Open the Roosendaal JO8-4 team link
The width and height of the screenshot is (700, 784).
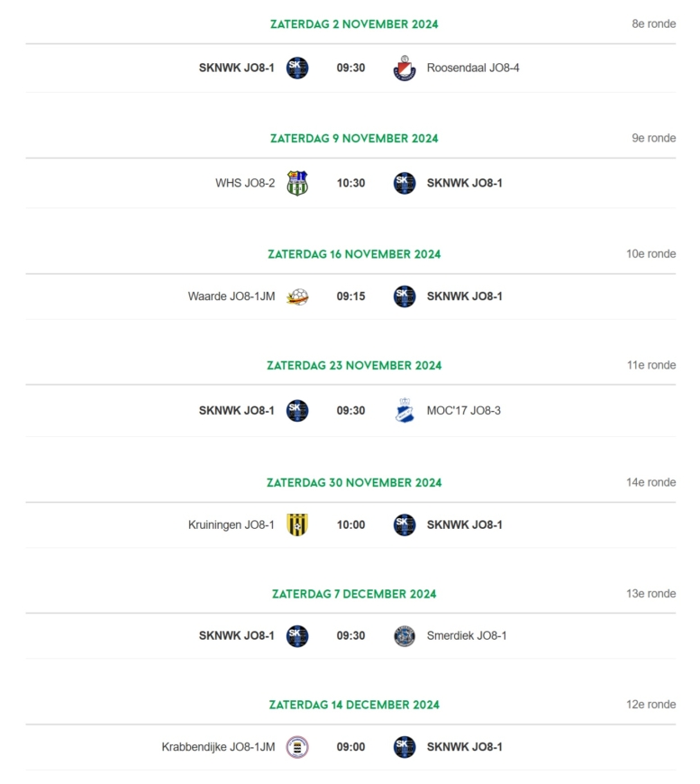[472, 68]
